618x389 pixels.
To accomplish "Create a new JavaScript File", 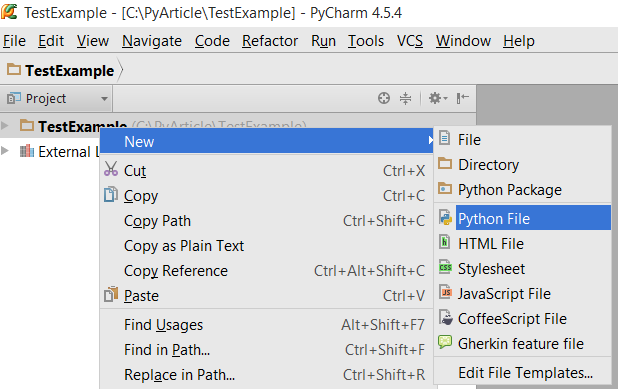I will [x=523, y=294].
